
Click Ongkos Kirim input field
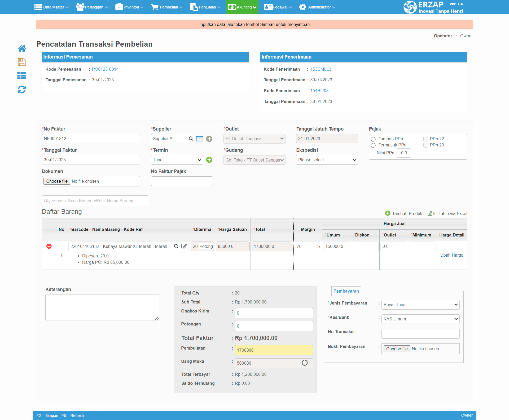(x=274, y=313)
